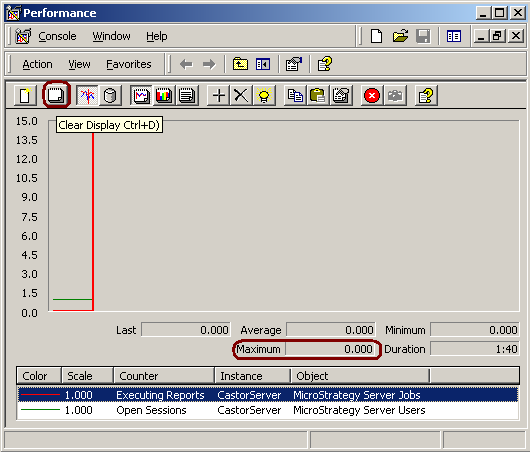This screenshot has width=530, height=452.
Task: Click the Maximum value field
Action: point(330,349)
